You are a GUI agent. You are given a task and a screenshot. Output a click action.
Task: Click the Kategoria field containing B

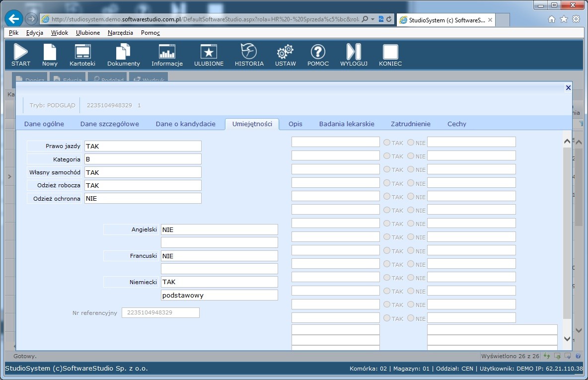[143, 159]
